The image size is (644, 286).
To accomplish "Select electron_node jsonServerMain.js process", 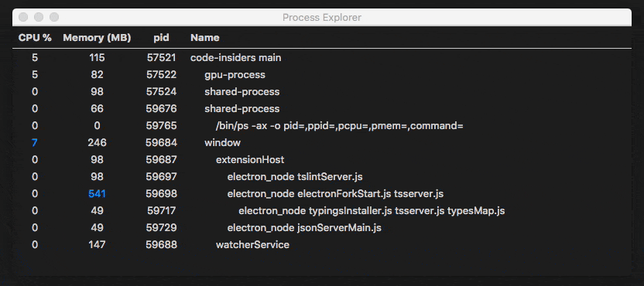I will pos(322,228).
